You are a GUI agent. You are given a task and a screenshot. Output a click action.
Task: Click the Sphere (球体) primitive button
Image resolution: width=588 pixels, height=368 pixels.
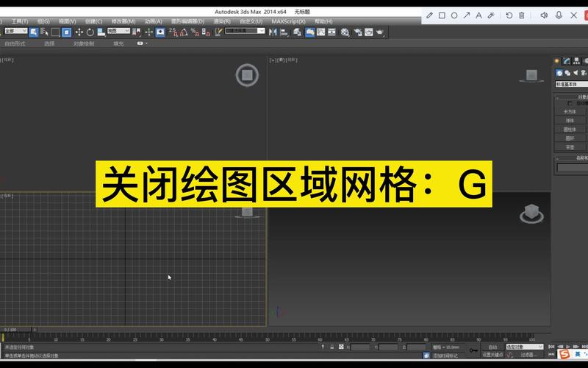pos(570,120)
